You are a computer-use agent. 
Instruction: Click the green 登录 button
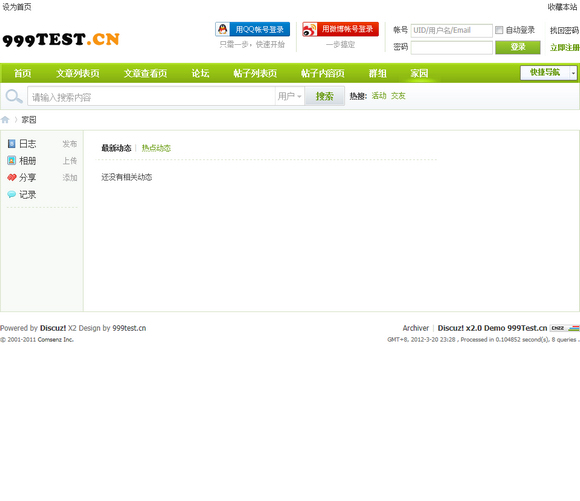517,47
